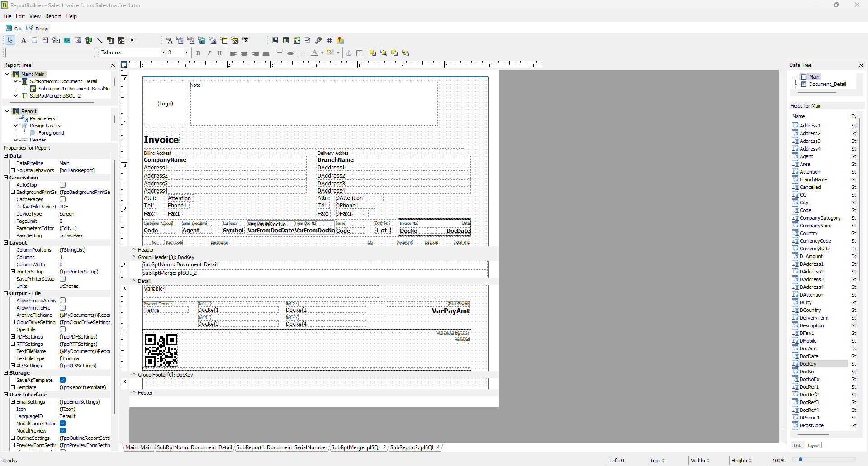The height and width of the screenshot is (466, 868).
Task: Click the font color swatch button
Action: click(x=314, y=53)
